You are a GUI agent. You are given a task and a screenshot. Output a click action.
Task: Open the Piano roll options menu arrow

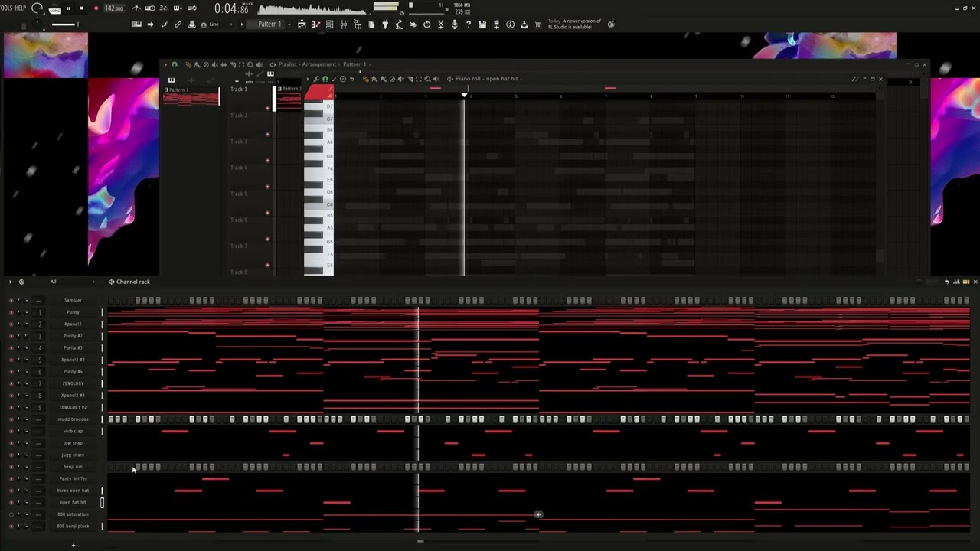pos(308,79)
